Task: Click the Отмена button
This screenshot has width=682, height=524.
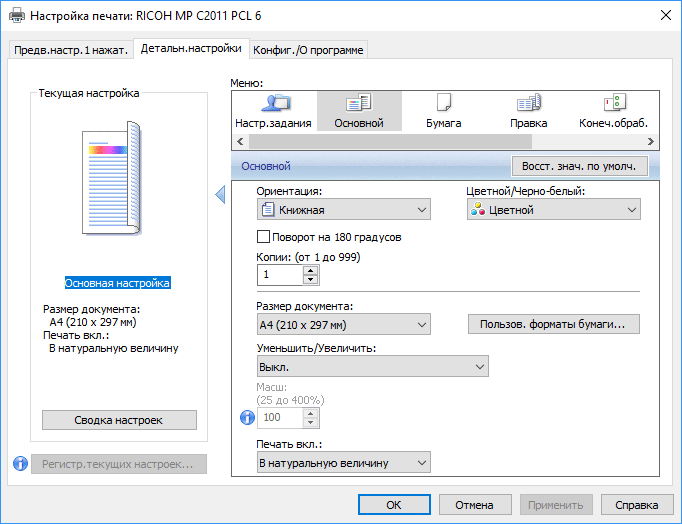Action: [x=475, y=505]
